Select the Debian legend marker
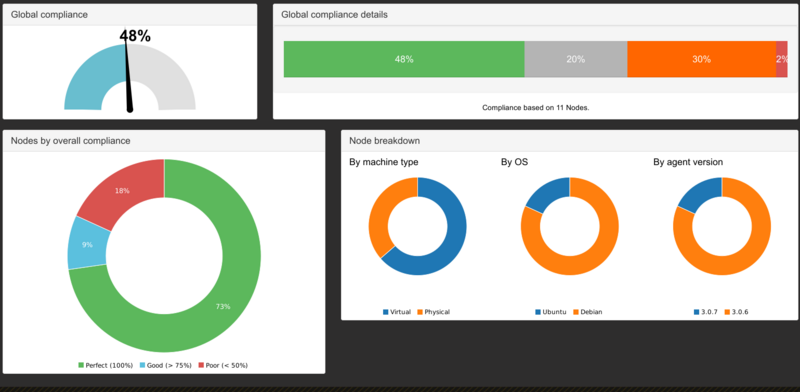 coord(576,312)
